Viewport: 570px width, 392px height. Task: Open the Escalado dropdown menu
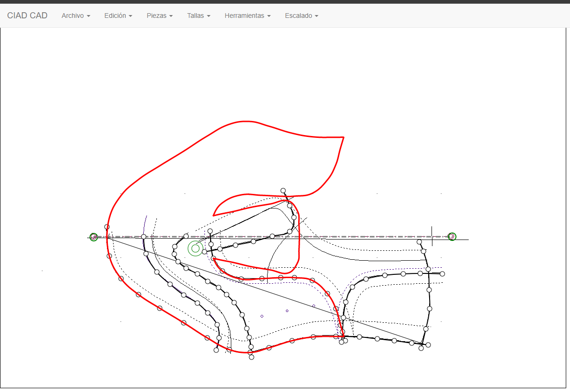[301, 16]
